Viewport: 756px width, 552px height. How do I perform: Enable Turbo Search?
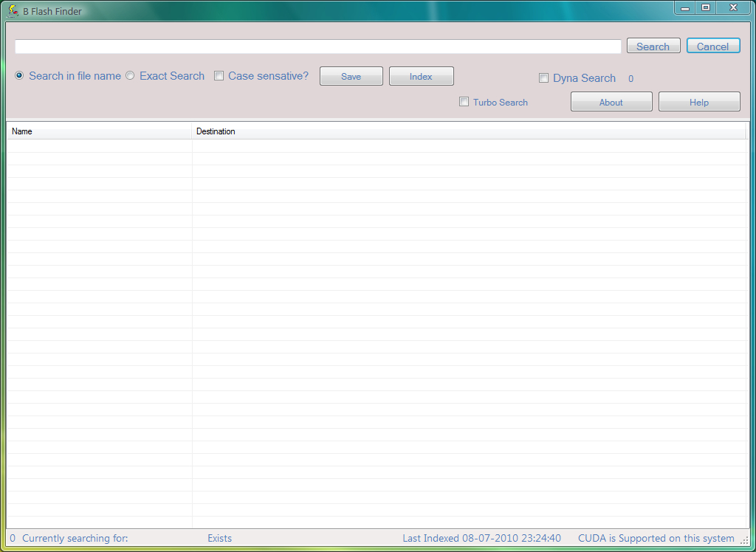coord(464,102)
